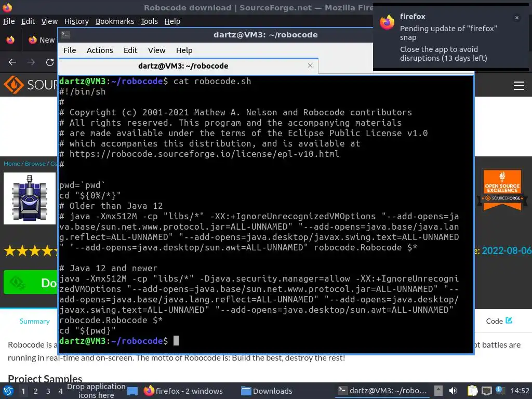The image size is (532, 399).
Task: Open Firefox Edit menu
Action: [x=28, y=21]
